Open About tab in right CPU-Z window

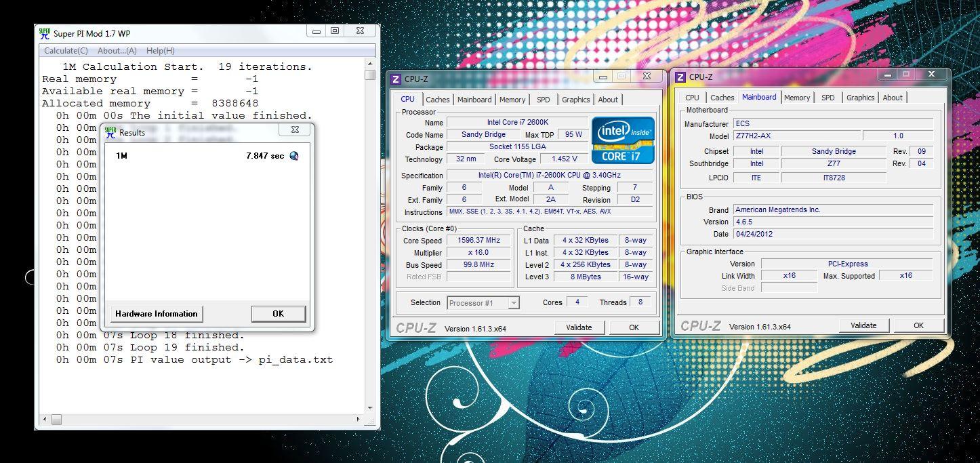pos(893,98)
